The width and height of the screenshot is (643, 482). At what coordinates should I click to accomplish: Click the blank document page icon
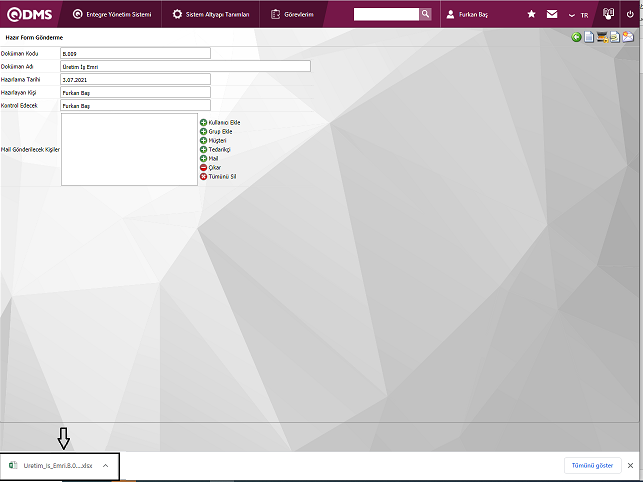click(x=589, y=37)
